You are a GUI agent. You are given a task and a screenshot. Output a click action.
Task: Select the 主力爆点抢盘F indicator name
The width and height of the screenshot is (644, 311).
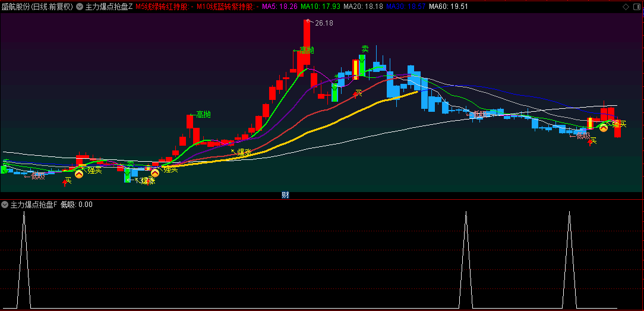(34, 205)
